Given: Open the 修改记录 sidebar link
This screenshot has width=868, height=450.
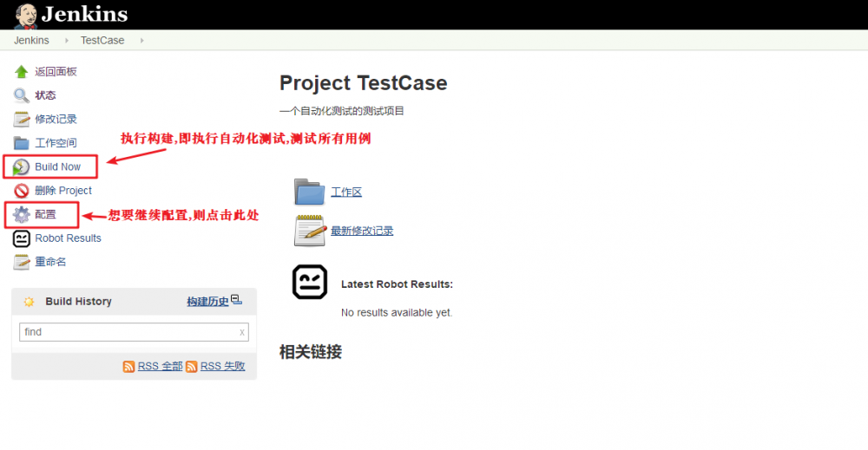Looking at the screenshot, I should pos(56,119).
